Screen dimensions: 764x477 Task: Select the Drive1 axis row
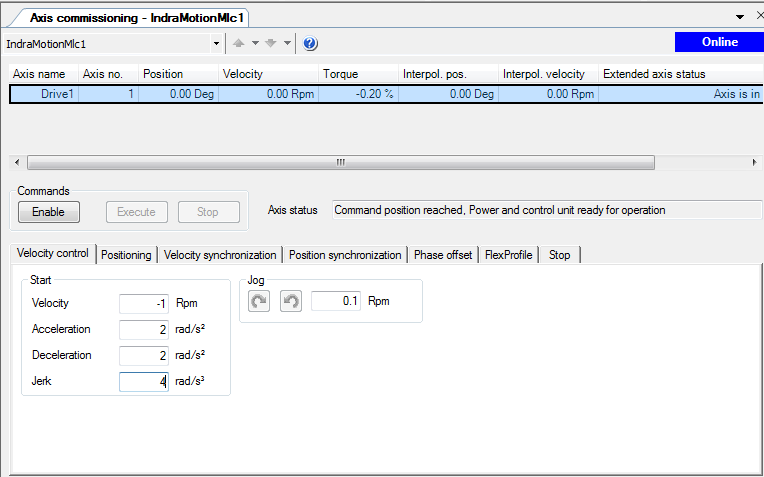[x=386, y=94]
